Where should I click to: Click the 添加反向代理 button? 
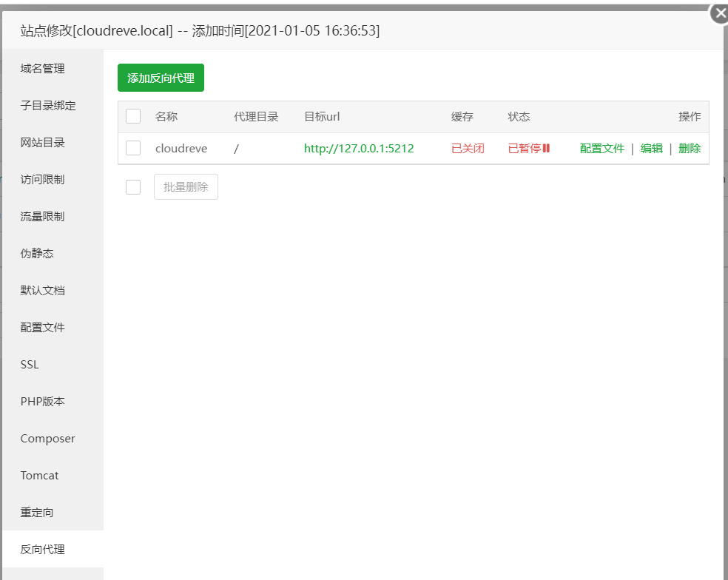coord(160,77)
